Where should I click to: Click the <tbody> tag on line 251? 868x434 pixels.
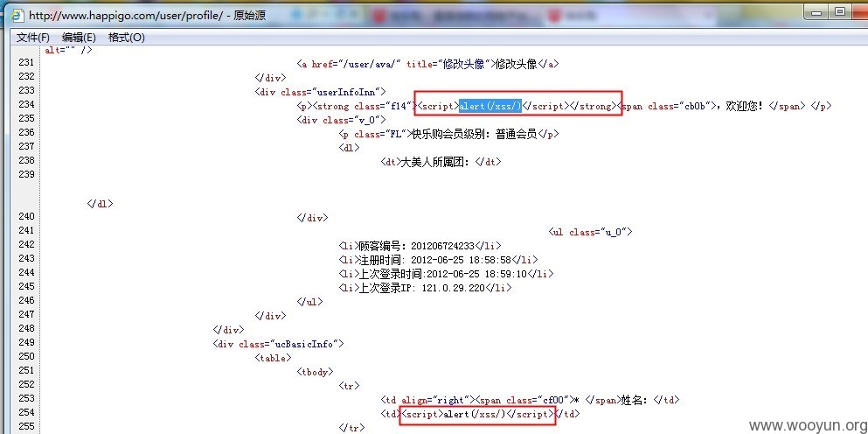[315, 372]
